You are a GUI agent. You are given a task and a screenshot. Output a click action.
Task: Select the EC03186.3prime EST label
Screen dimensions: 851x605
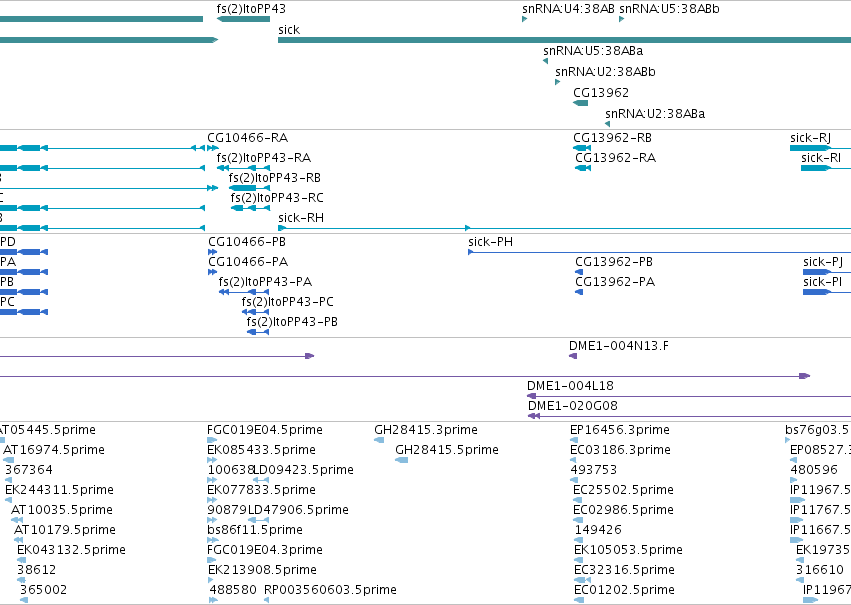(x=620, y=450)
